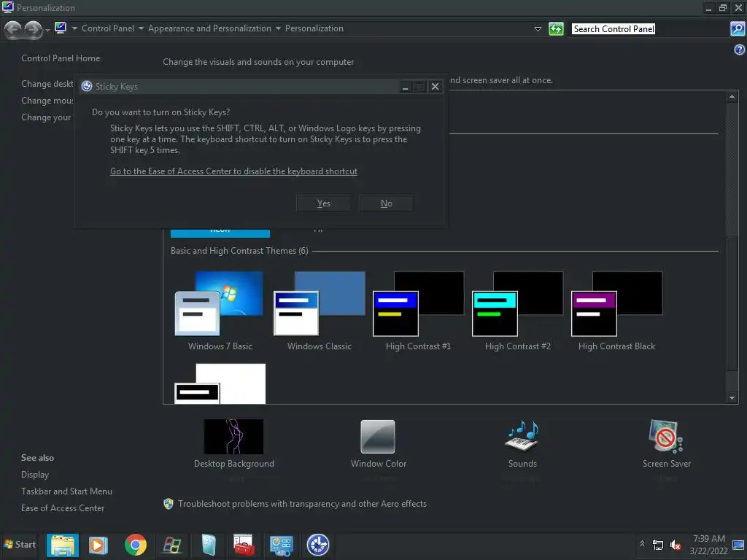Click the muted volume tray icon
The image size is (747, 560).
[x=676, y=545]
